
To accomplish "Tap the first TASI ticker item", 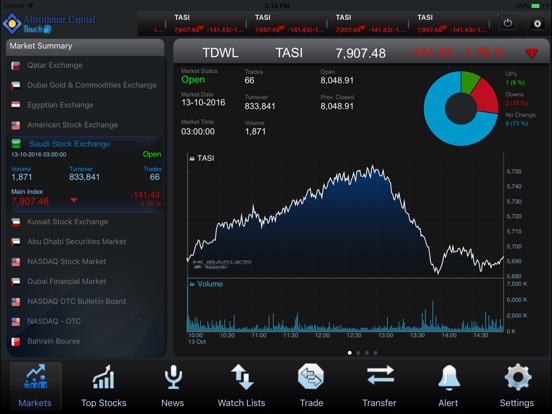I will (208, 24).
